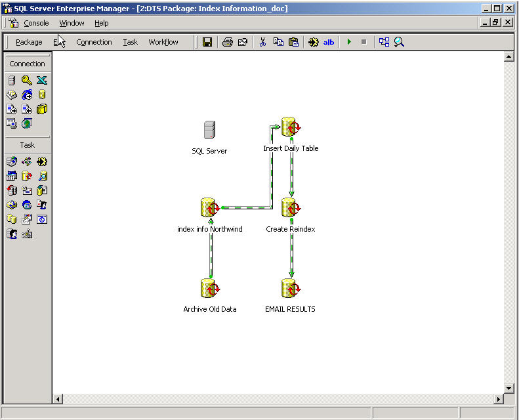Screen dimensions: 519x420
Task: Click the gear-arrow transform icon in top toolbar
Action: (313, 42)
